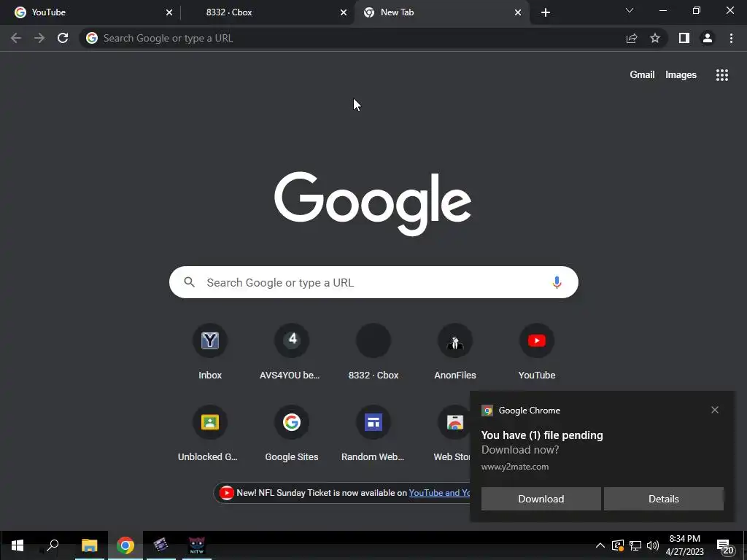Click the "You have (1) file pending" text
The height and width of the screenshot is (560, 747).
coord(542,435)
